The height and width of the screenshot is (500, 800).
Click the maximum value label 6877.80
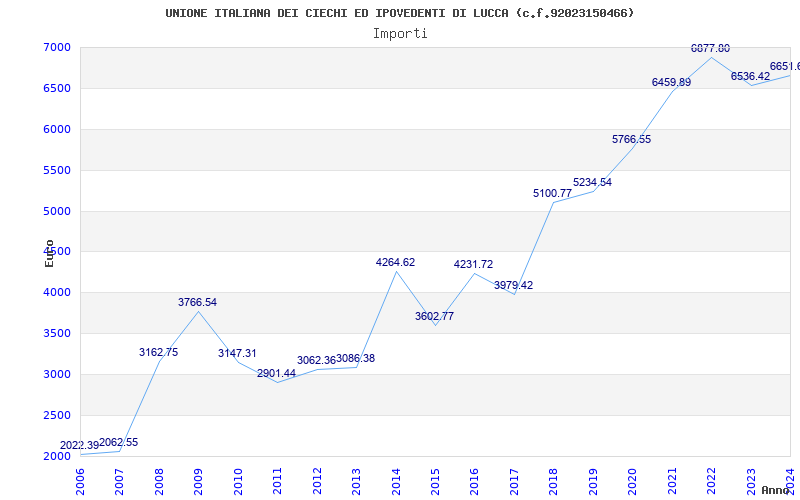tap(710, 48)
